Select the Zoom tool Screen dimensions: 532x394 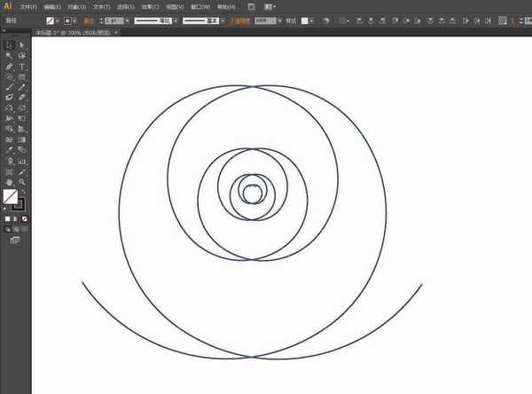[x=22, y=182]
